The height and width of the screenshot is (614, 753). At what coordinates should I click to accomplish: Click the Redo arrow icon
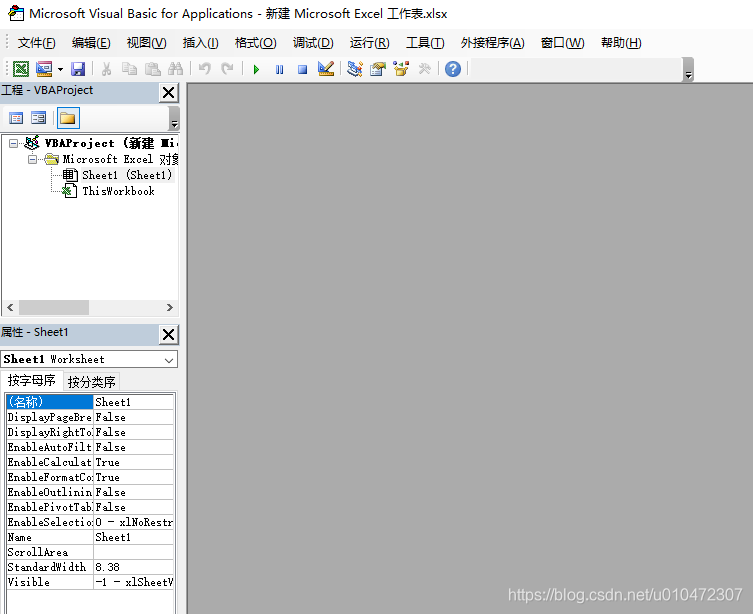tap(227, 69)
